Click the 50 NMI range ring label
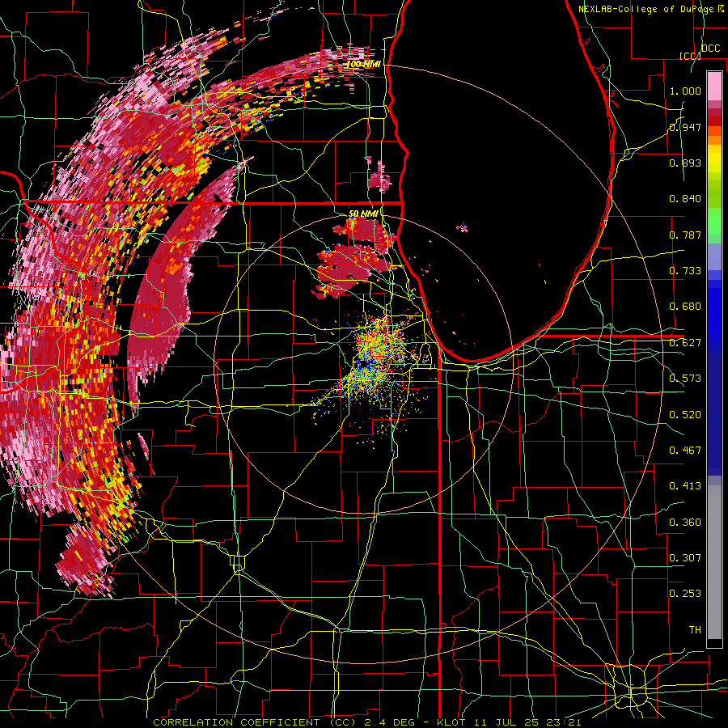The image size is (728, 728). coord(363,214)
